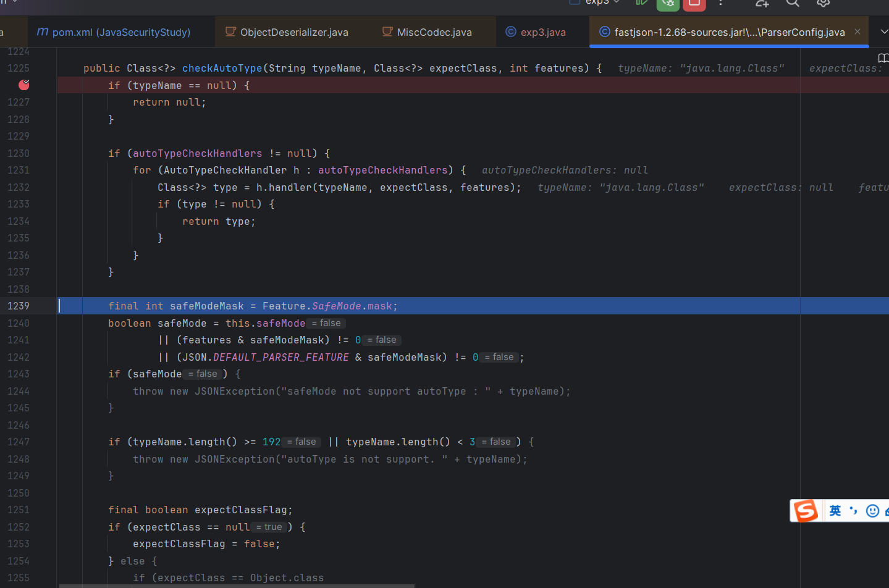The image size is (889, 588).
Task: Click the checkAutoType method name
Action: pyautogui.click(x=222, y=68)
